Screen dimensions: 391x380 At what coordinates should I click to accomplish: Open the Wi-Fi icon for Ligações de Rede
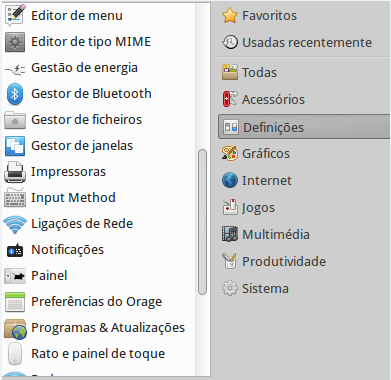point(15,224)
